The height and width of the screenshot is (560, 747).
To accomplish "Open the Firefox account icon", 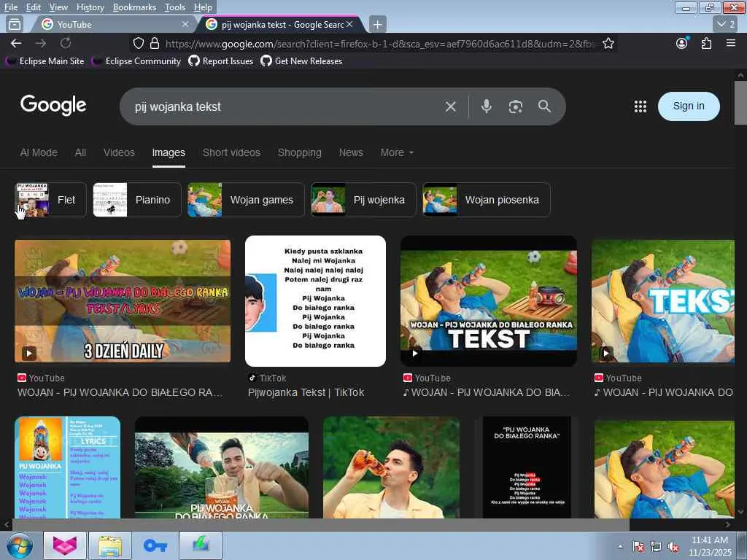I will tap(682, 43).
